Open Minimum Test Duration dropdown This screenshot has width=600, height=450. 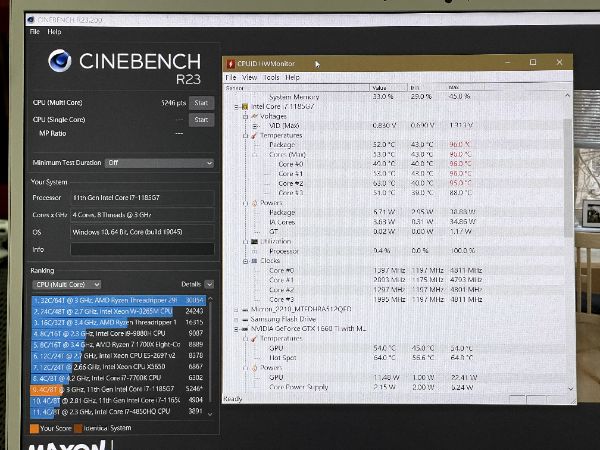pyautogui.click(x=160, y=163)
